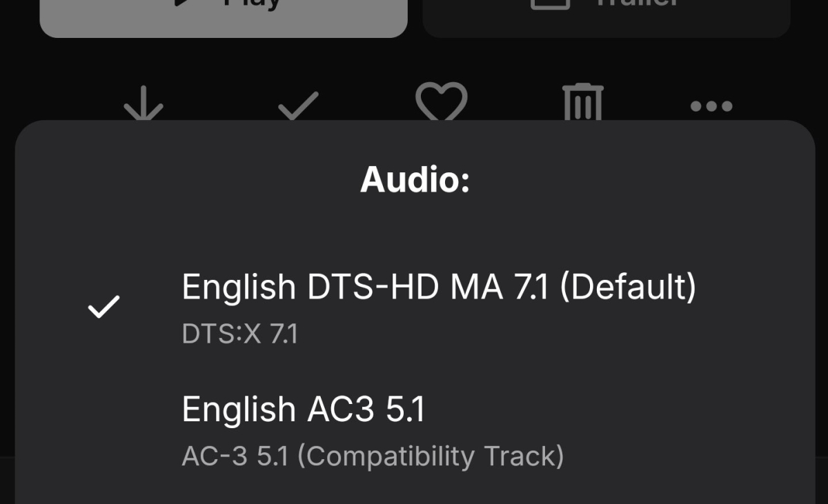Tap the word Default in the first track
This screenshot has width=828, height=504.
click(x=627, y=287)
